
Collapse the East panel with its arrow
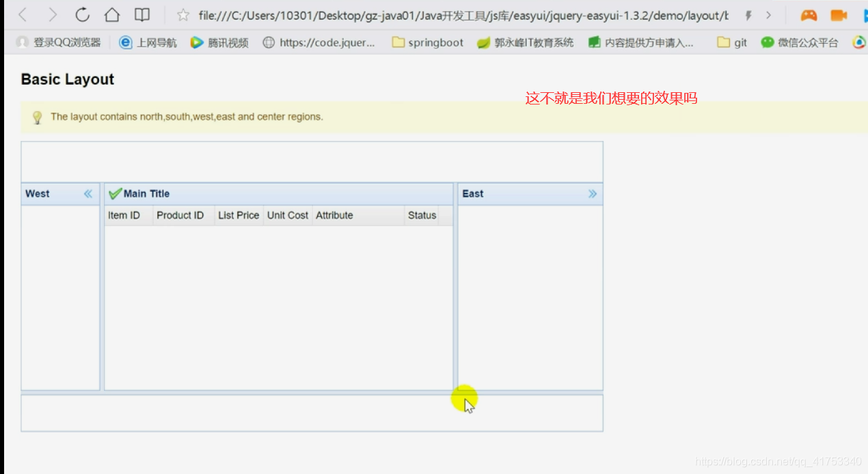coord(593,194)
